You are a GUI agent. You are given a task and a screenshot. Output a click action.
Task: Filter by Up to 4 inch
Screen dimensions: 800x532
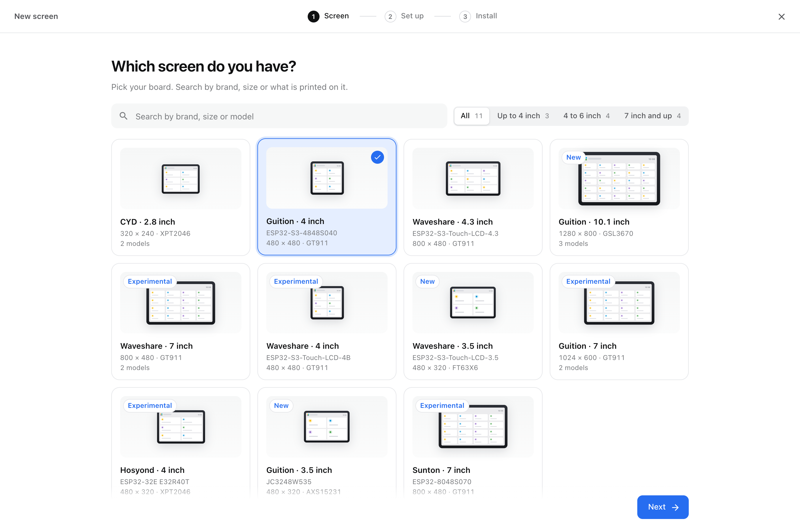(x=523, y=116)
